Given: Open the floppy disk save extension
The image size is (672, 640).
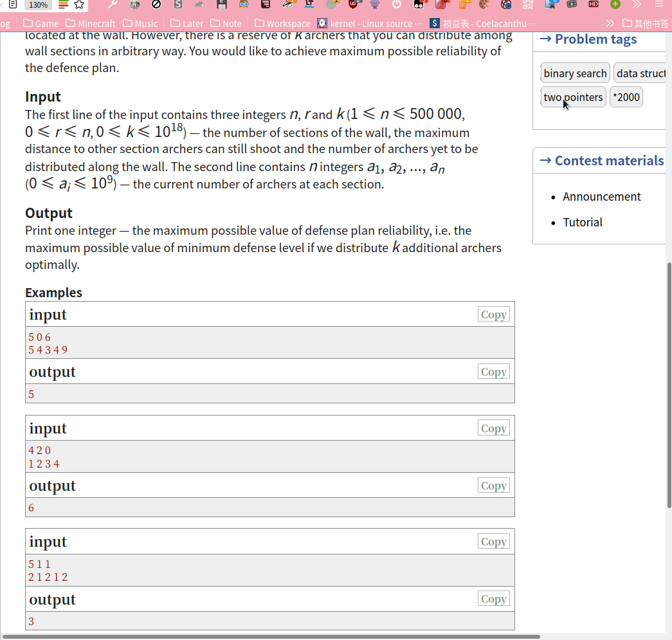Looking at the screenshot, I should (222, 5).
